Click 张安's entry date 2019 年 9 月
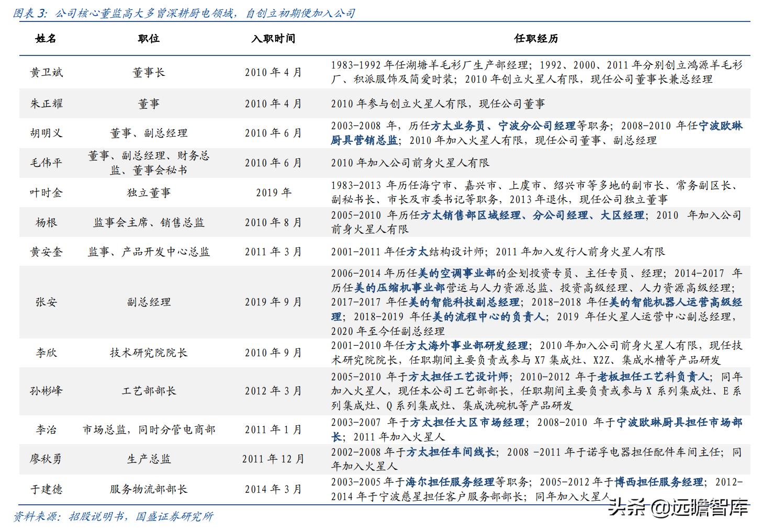The width and height of the screenshot is (763, 532). click(273, 301)
